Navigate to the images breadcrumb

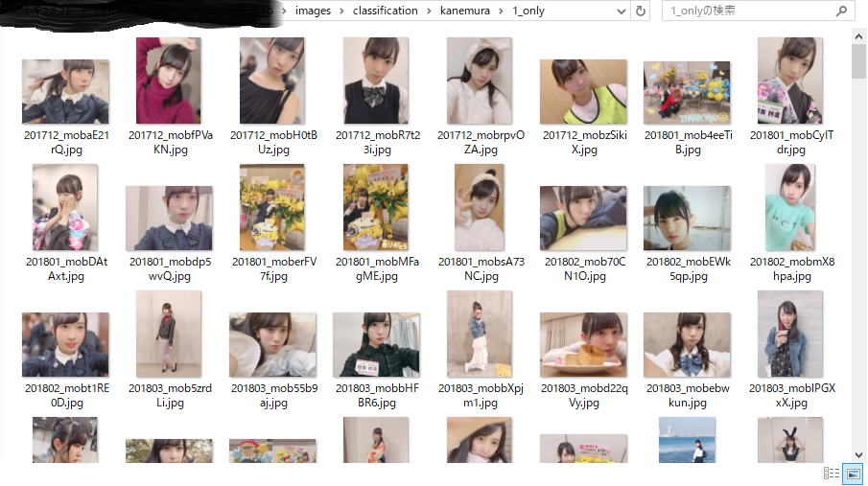pyautogui.click(x=313, y=11)
